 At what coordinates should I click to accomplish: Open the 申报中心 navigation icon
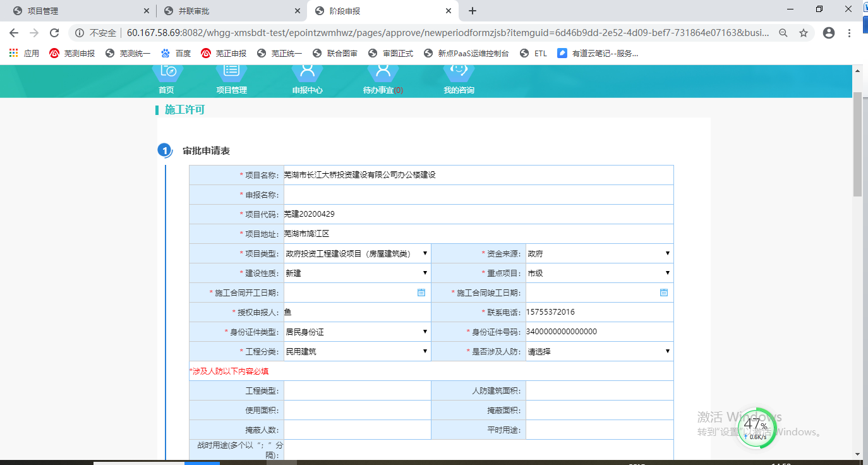pyautogui.click(x=307, y=73)
